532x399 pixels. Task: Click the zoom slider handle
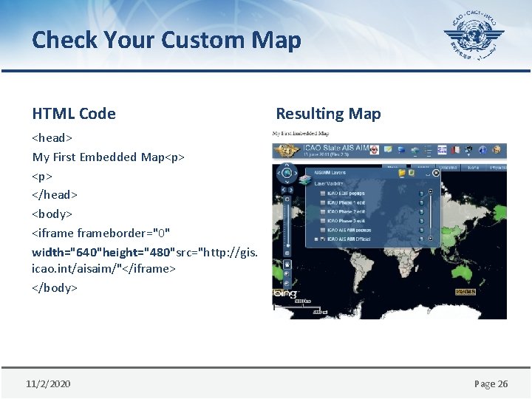pyautogui.click(x=287, y=245)
